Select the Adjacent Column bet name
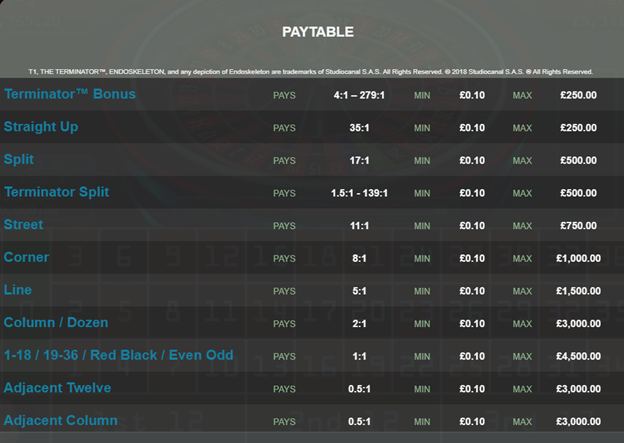This screenshot has height=443, width=624. point(60,420)
